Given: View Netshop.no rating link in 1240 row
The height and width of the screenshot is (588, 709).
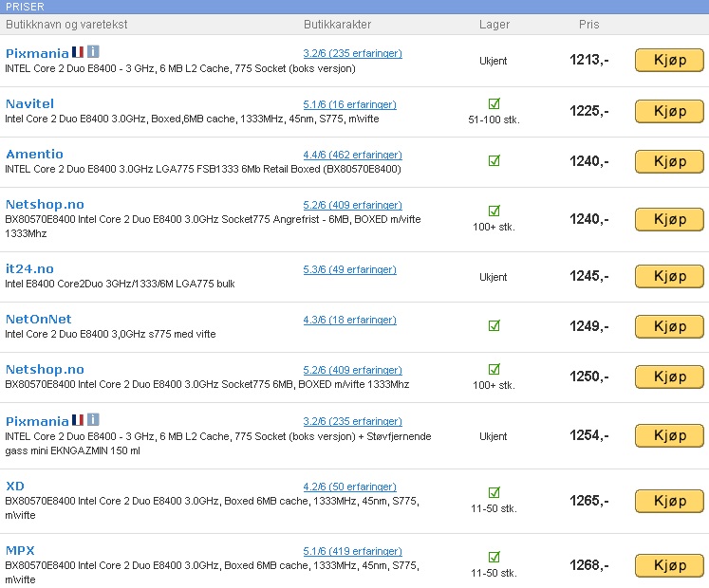Looking at the screenshot, I should point(352,205).
